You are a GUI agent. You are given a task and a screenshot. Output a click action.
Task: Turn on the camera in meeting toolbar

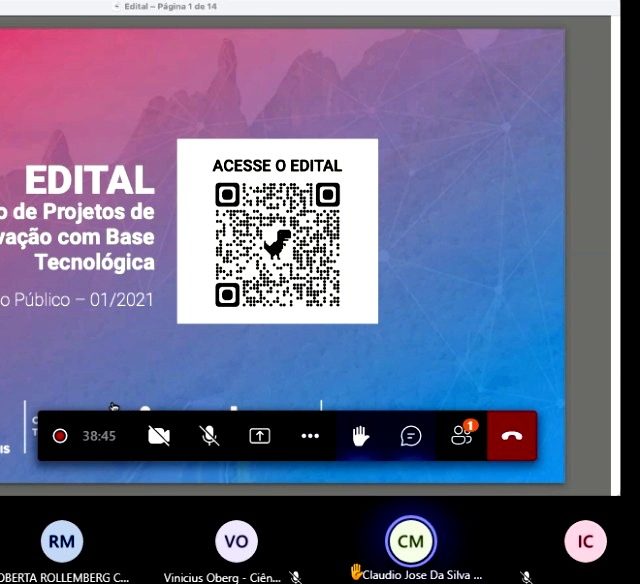click(x=158, y=436)
